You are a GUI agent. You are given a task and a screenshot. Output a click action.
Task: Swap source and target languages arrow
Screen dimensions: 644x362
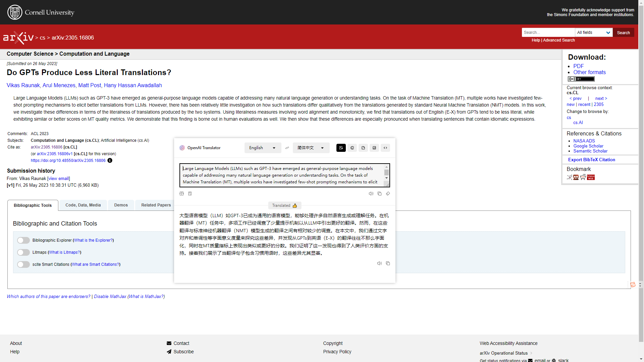287,148
